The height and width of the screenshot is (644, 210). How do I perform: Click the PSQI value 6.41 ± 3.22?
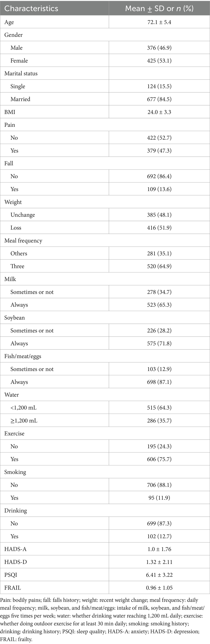click(159, 575)
